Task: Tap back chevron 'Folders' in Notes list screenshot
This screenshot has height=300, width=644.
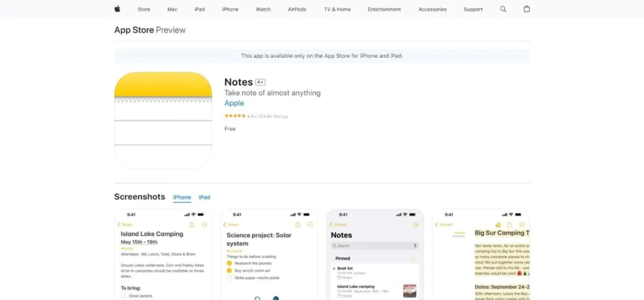Action: click(x=338, y=225)
